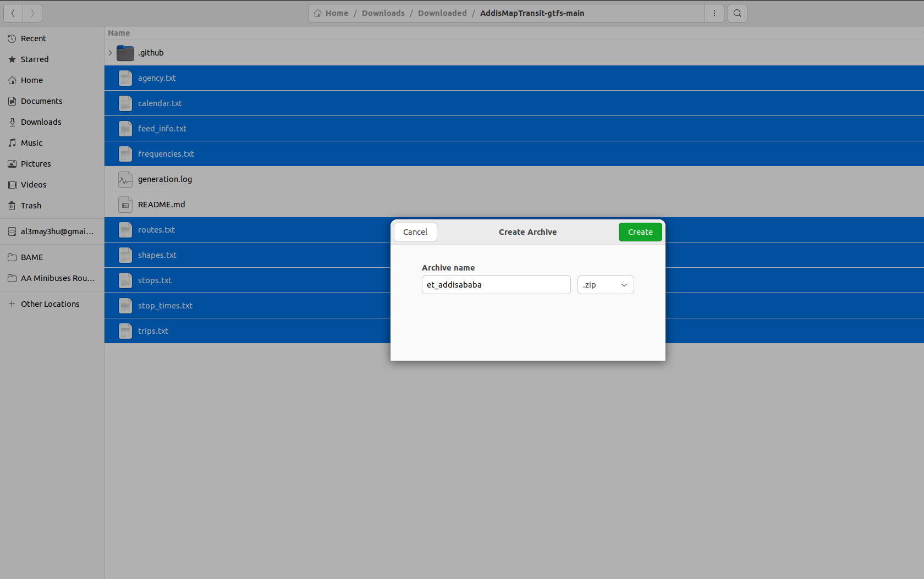Navigate to the Music folder
924x579 pixels.
point(31,142)
